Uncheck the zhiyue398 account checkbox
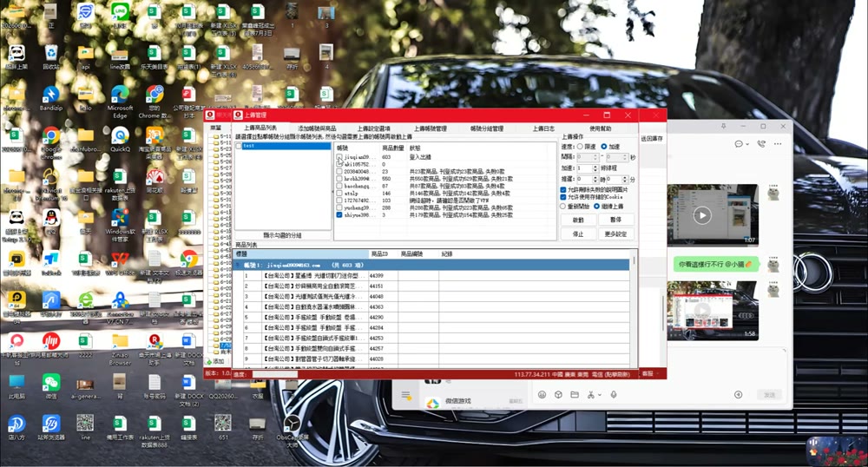This screenshot has height=467, width=868. click(x=339, y=214)
